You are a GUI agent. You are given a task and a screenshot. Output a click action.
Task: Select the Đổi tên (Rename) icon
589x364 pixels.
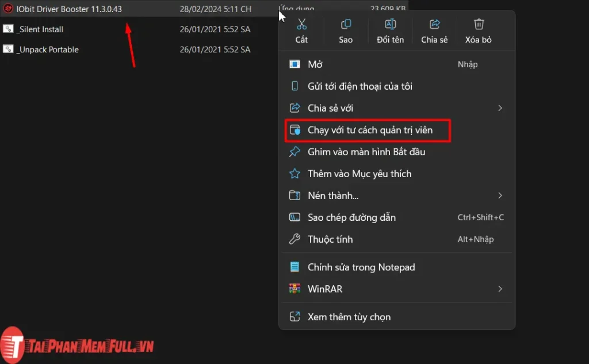pyautogui.click(x=390, y=24)
